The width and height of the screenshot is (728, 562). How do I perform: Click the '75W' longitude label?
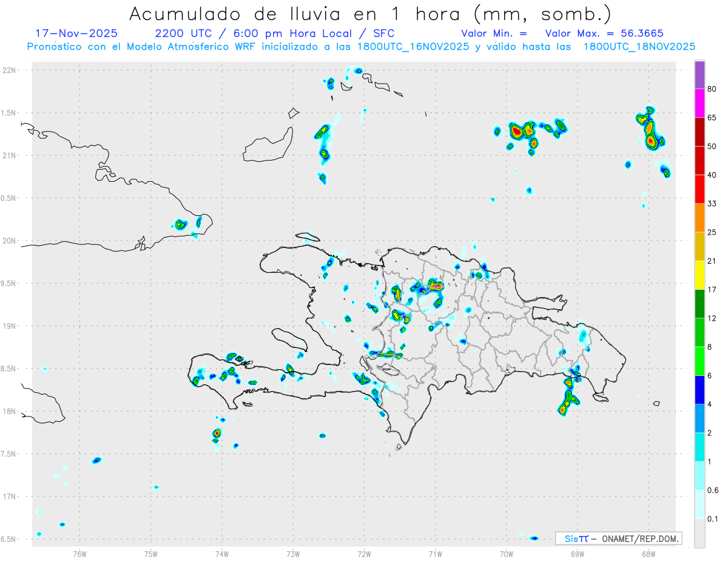(x=151, y=554)
